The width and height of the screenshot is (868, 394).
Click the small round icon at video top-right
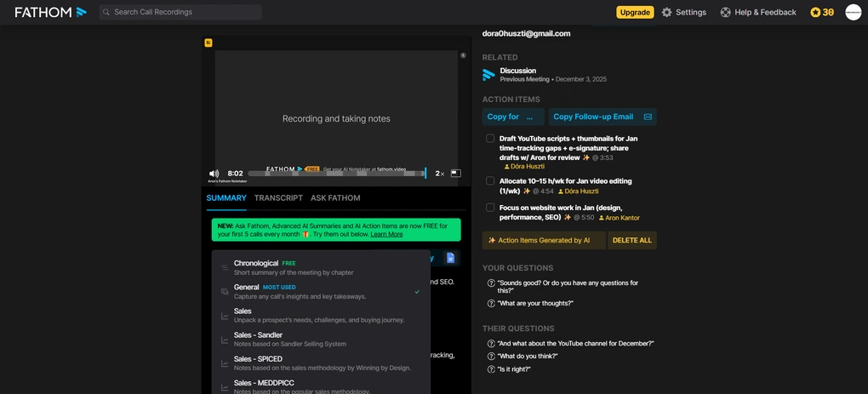[463, 55]
